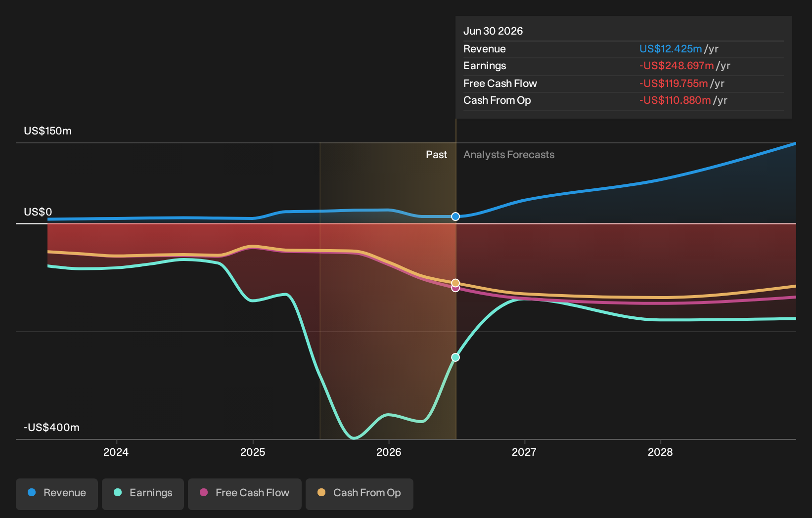Click the Revenue row label in tooltip
This screenshot has width=812, height=518.
[x=485, y=49]
